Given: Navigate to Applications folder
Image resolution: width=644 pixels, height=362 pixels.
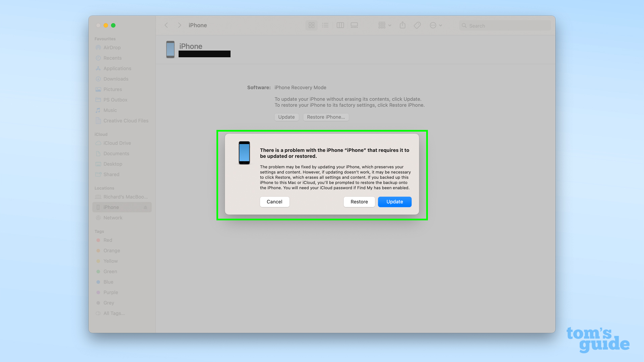Looking at the screenshot, I should coord(117,68).
